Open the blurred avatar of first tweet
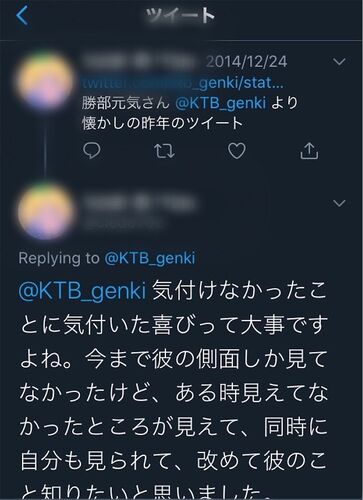The width and height of the screenshot is (363, 500). coord(46,81)
